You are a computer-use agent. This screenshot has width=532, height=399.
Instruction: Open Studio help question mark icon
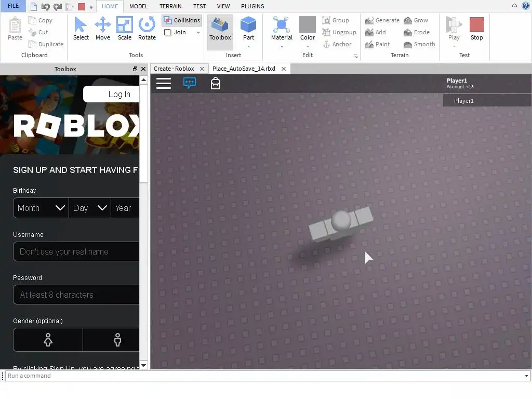[x=526, y=6]
